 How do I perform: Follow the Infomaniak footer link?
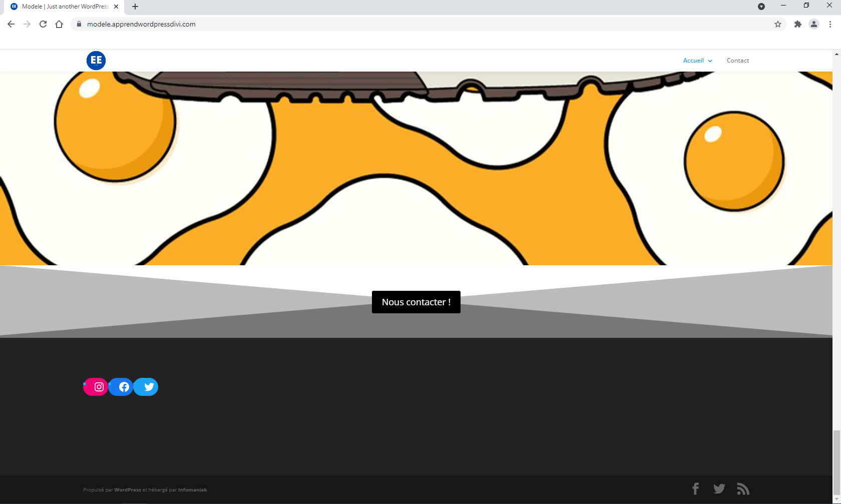(x=192, y=490)
